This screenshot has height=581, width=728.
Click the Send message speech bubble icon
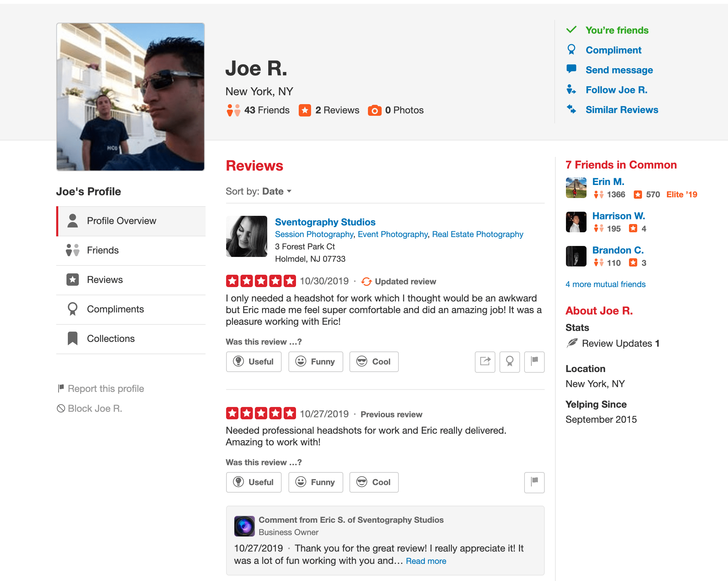[x=571, y=69]
